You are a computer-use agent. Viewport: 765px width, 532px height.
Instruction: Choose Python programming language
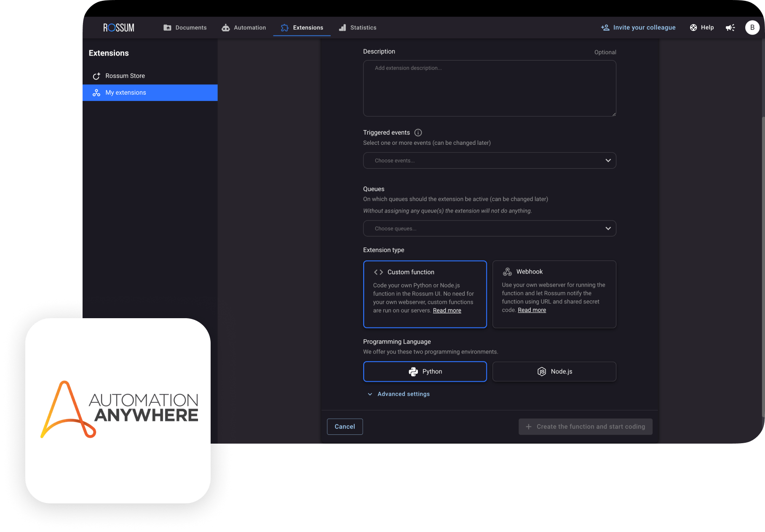(x=425, y=372)
